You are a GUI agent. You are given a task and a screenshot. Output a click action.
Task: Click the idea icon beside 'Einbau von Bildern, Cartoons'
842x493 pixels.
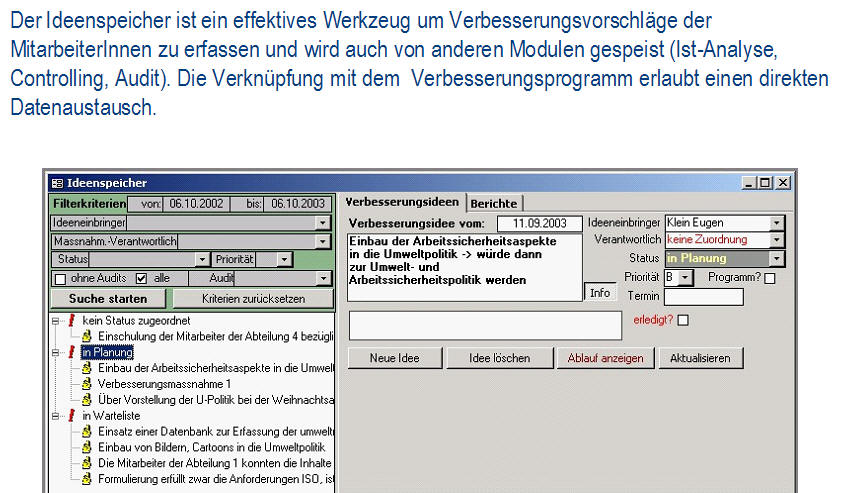[87, 447]
